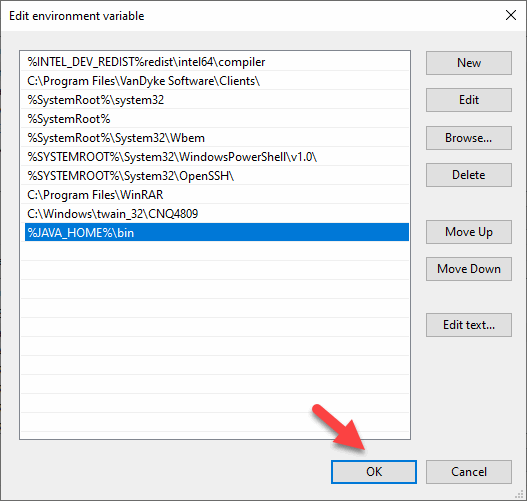The height and width of the screenshot is (501, 527).
Task: Close the dialog with the X icon
Action: pos(511,15)
